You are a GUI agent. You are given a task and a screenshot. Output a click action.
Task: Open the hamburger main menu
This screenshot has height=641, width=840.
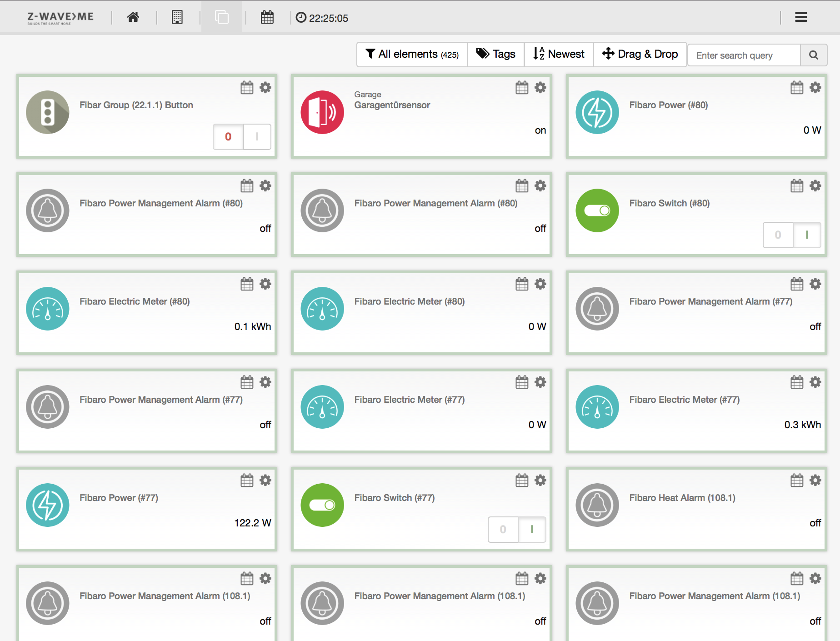800,18
